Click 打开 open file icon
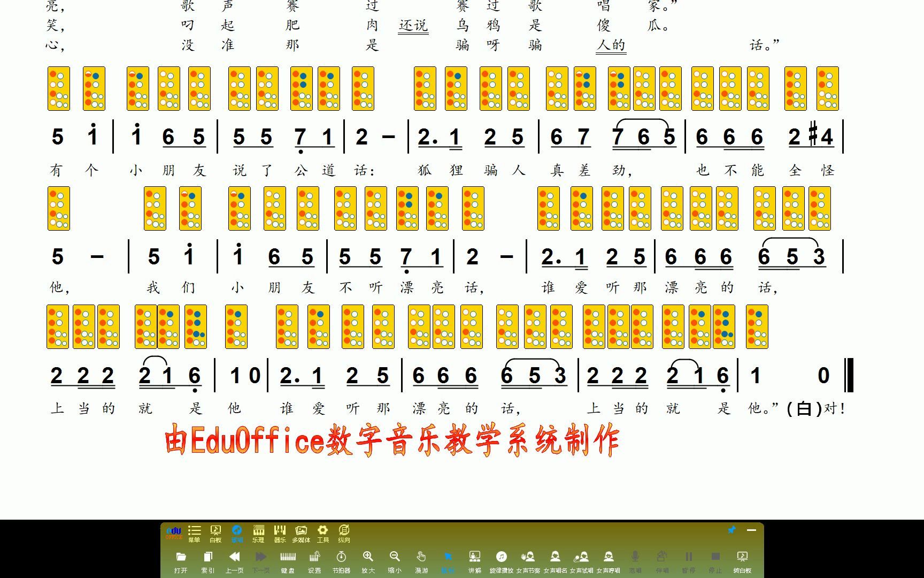This screenshot has height=578, width=924. [181, 562]
